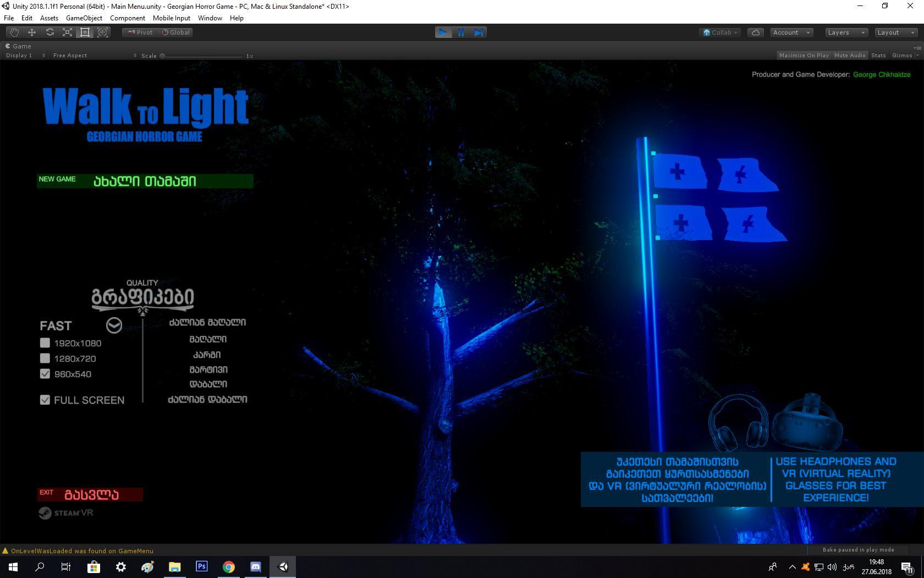Click the circular chevron next to FAST
924x578 pixels.
click(114, 325)
